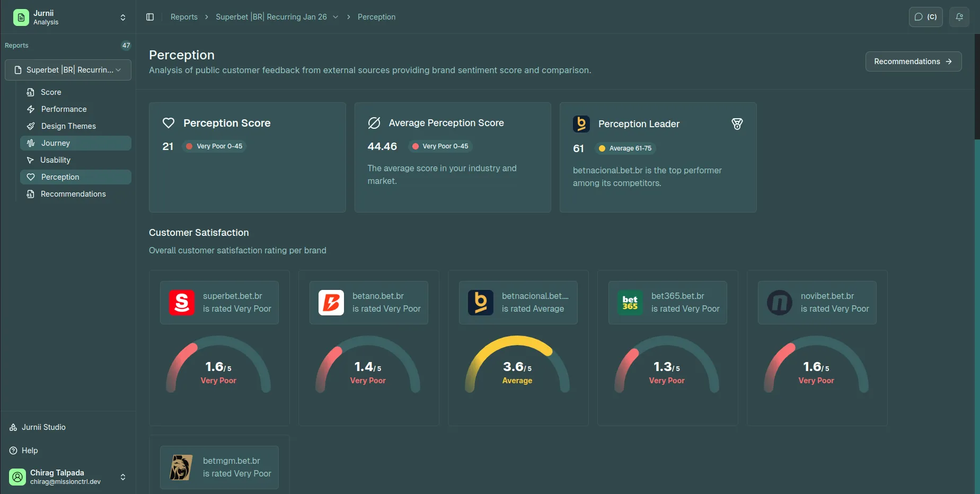The height and width of the screenshot is (494, 980).
Task: Click the Perception Score heart icon
Action: [x=169, y=123]
